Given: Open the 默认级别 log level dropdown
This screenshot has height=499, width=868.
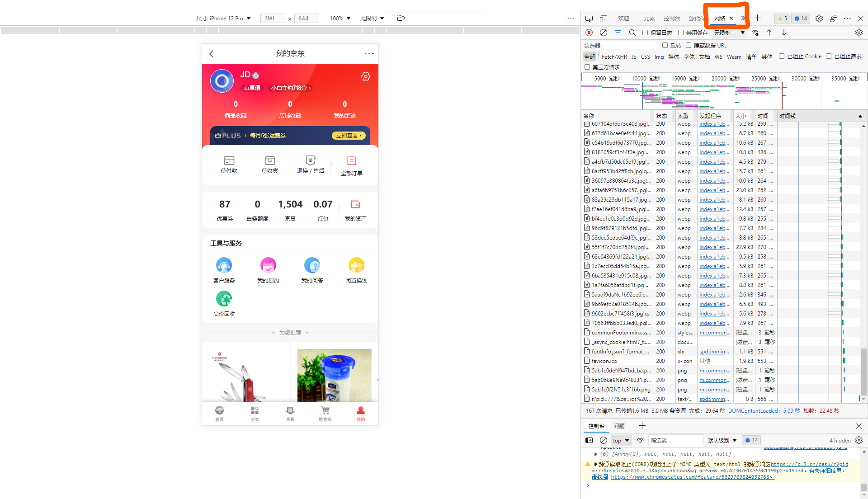Looking at the screenshot, I should click(722, 440).
